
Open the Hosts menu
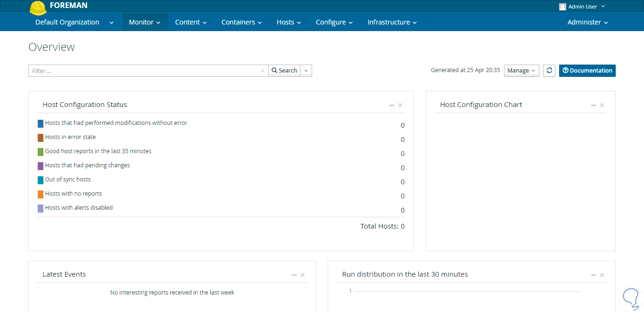tap(289, 22)
